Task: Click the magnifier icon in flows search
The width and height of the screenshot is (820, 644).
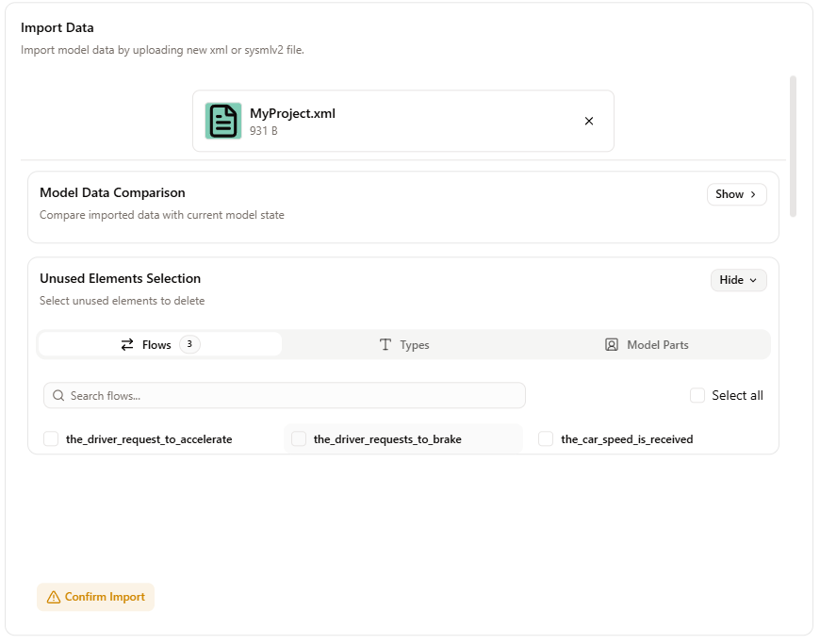Action: pos(59,396)
